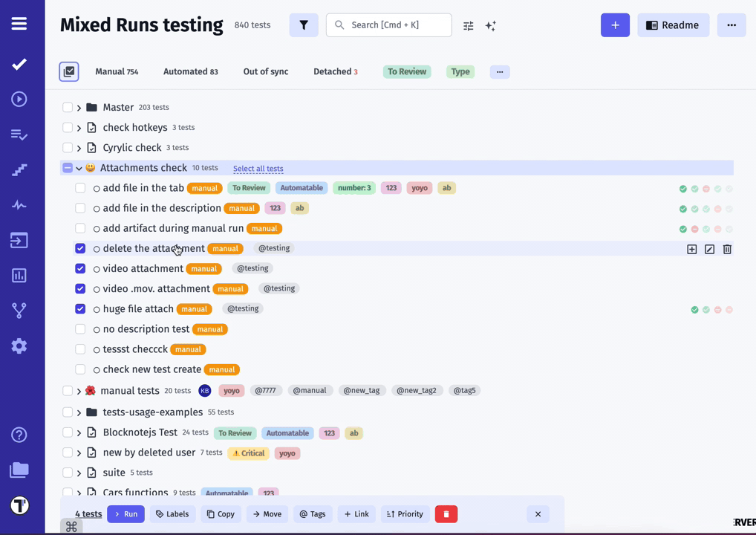Focus the Search [Cmd + K] field
The height and width of the screenshot is (535, 756).
pyautogui.click(x=389, y=25)
